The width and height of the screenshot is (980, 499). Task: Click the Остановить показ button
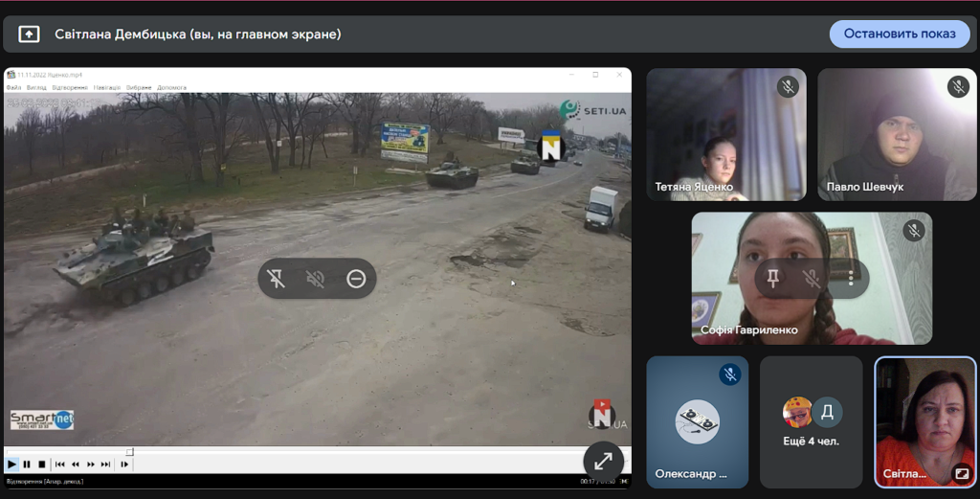pyautogui.click(x=900, y=34)
